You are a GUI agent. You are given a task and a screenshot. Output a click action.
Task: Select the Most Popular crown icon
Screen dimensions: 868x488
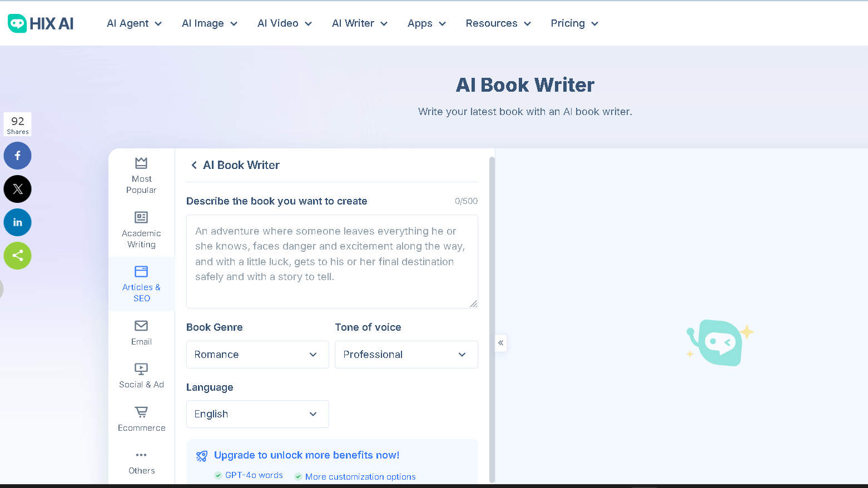[x=141, y=163]
